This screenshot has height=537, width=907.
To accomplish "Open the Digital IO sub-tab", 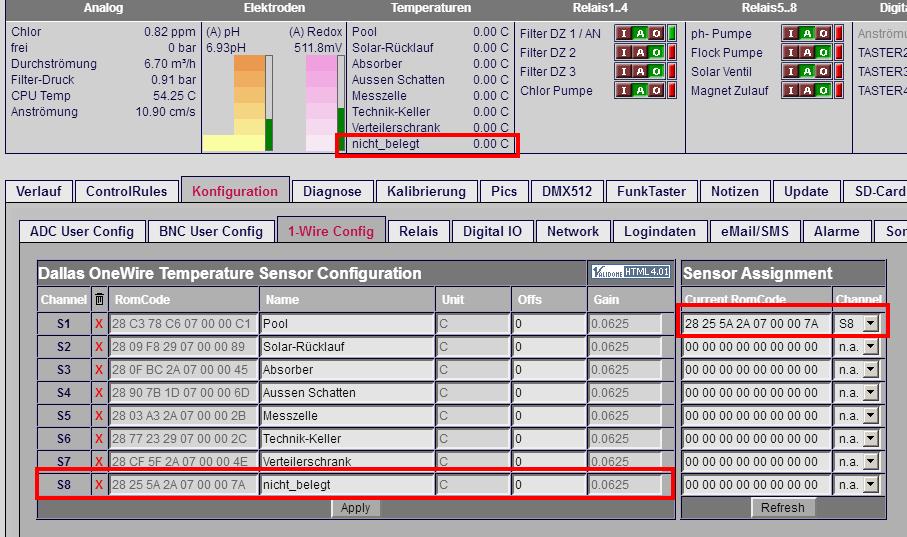I will [492, 231].
